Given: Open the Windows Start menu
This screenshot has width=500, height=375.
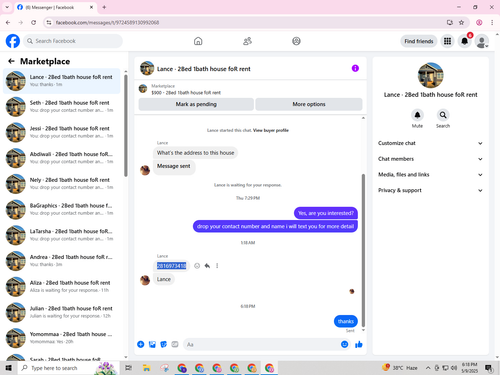Looking at the screenshot, I should [x=8, y=368].
